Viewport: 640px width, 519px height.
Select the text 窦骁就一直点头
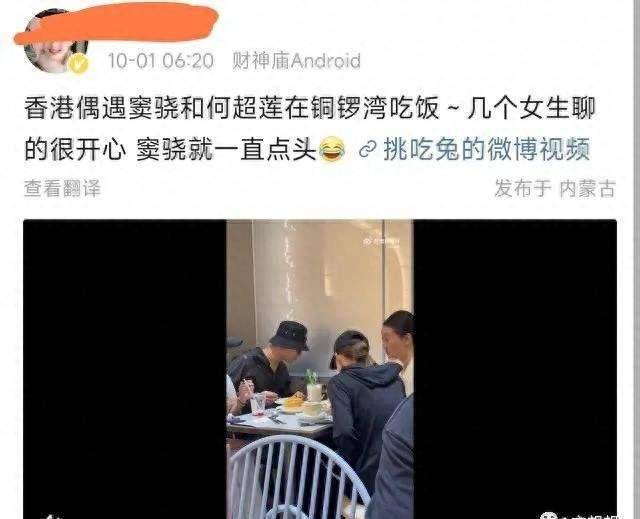point(226,150)
